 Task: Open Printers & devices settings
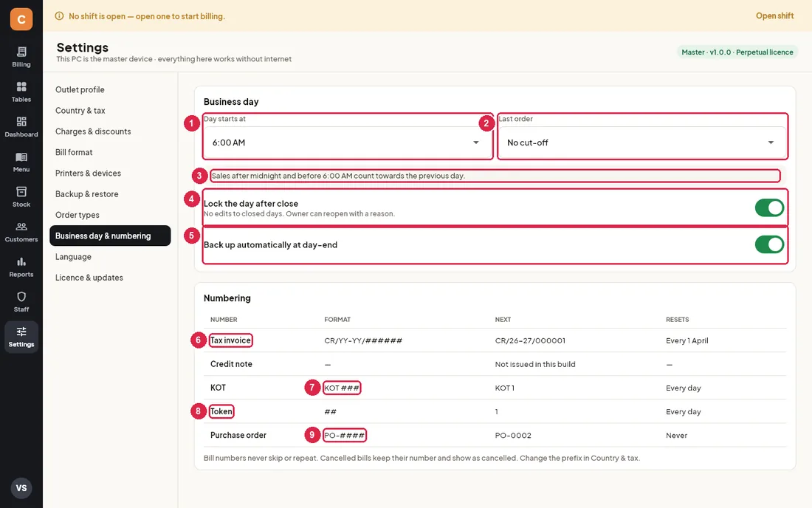coord(88,173)
